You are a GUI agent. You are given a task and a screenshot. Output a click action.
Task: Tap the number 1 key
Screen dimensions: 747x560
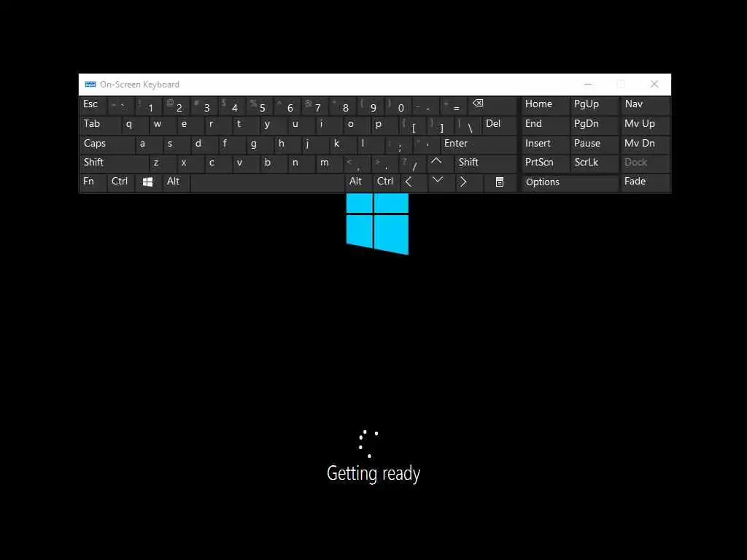point(149,106)
